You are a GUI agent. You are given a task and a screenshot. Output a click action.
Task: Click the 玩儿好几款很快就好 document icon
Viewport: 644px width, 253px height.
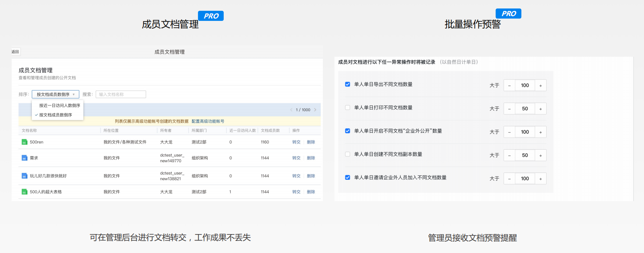tap(25, 176)
